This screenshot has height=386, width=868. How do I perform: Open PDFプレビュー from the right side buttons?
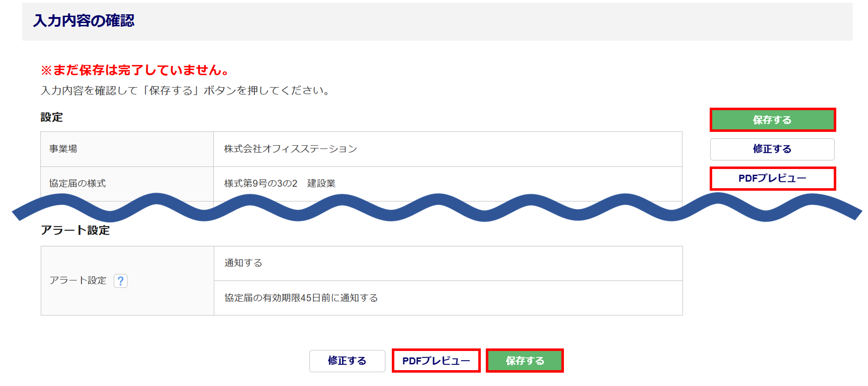(x=772, y=178)
